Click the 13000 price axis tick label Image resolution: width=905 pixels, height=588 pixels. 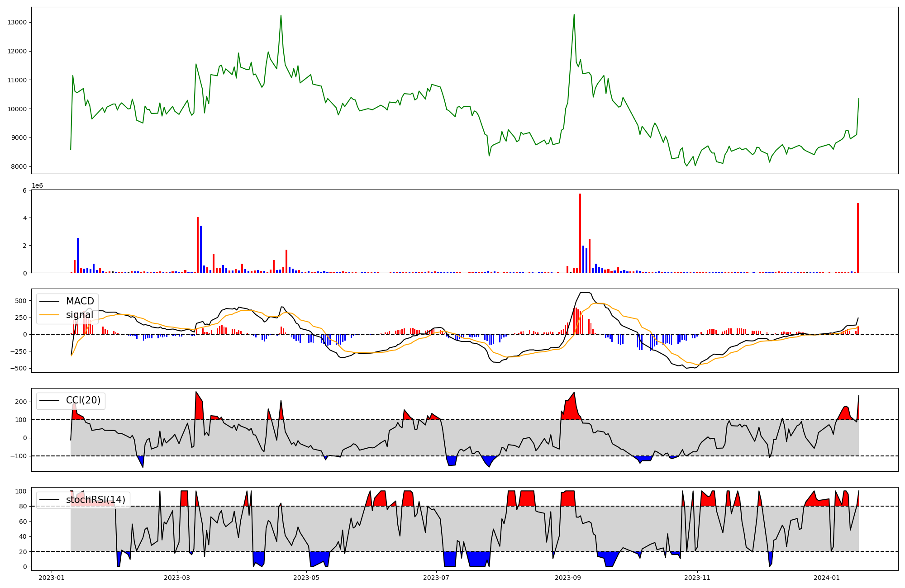[17, 23]
